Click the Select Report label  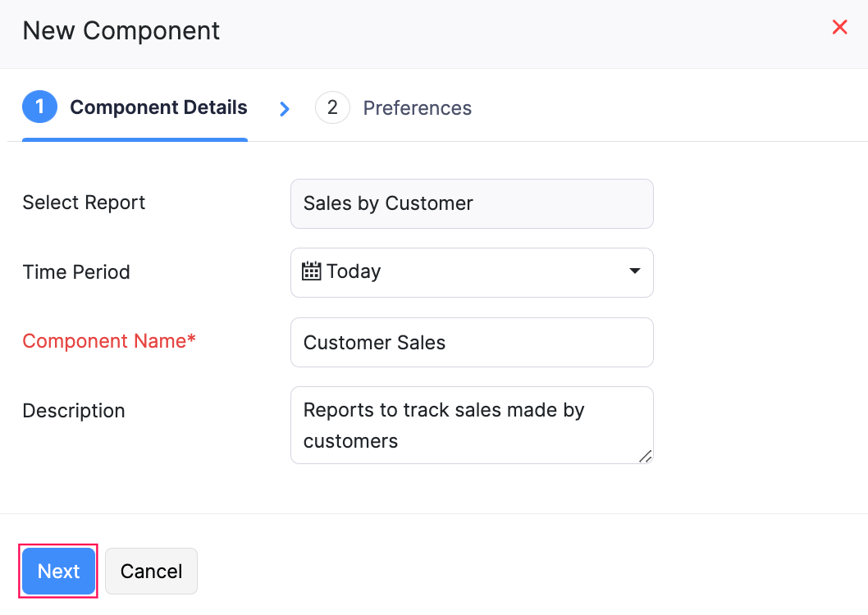pos(84,203)
